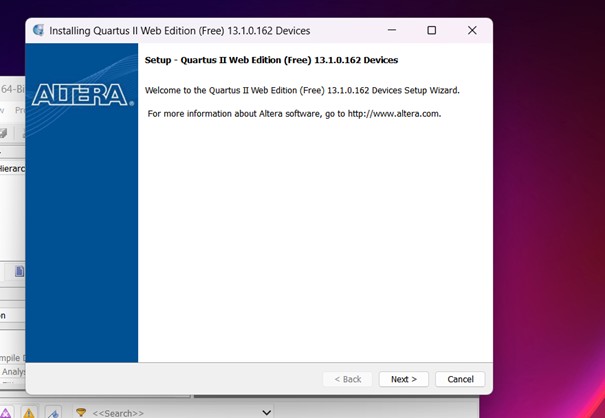Click inside the <<Search>> message field
Viewport: 605px width, 418px height.
tap(170, 412)
